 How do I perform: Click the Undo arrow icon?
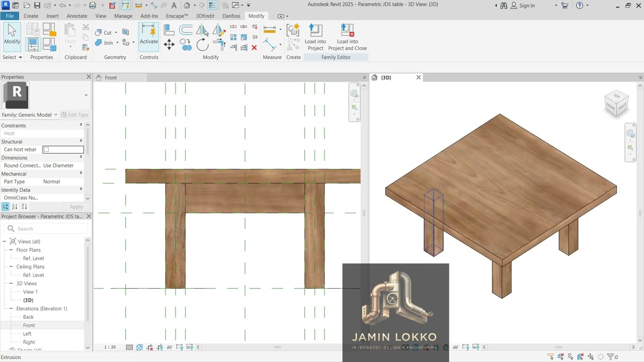[62, 6]
